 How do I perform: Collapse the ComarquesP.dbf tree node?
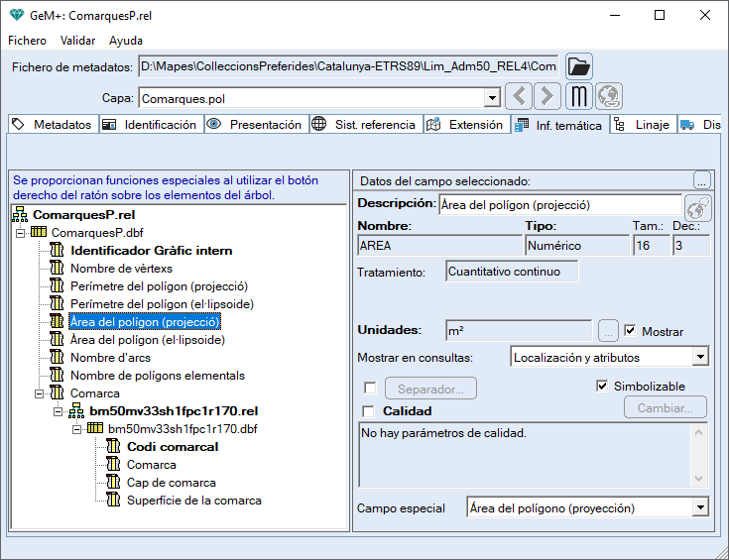click(x=21, y=232)
